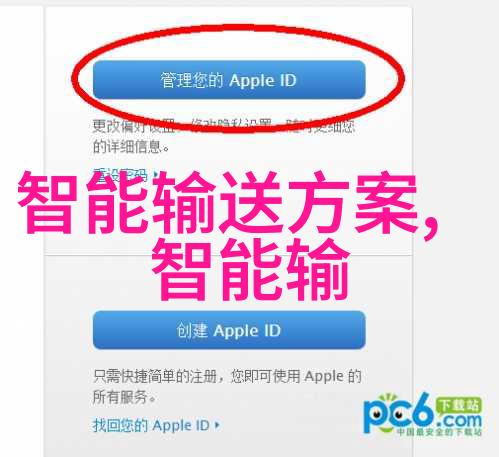499x457 pixels.
Task: Click the 6 digit in pc6 logo
Action: pyautogui.click(x=422, y=411)
